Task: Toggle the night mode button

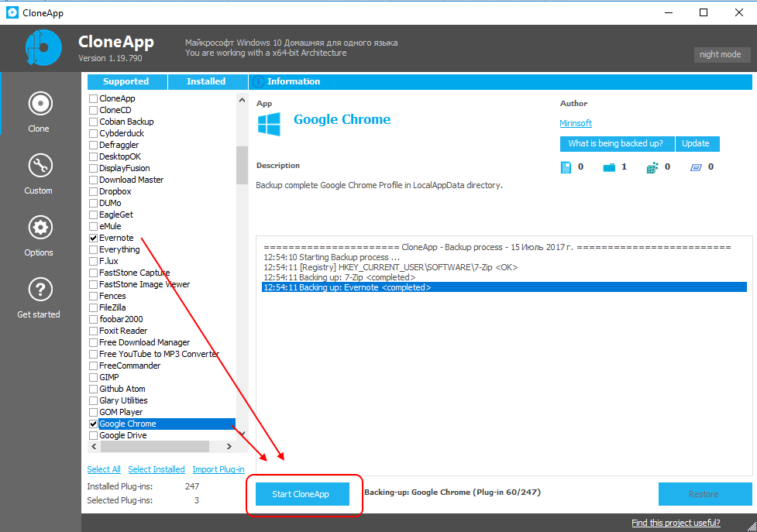Action: [722, 54]
